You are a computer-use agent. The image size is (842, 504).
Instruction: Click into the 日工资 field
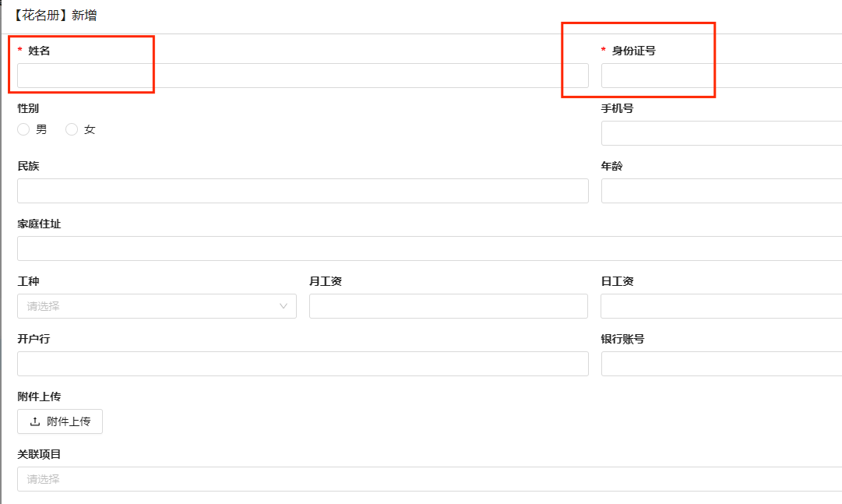coord(720,306)
